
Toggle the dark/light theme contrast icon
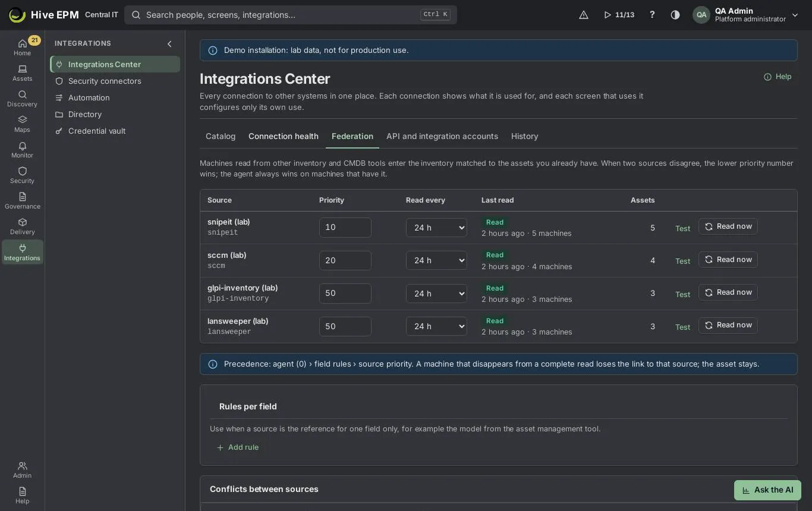pos(675,15)
